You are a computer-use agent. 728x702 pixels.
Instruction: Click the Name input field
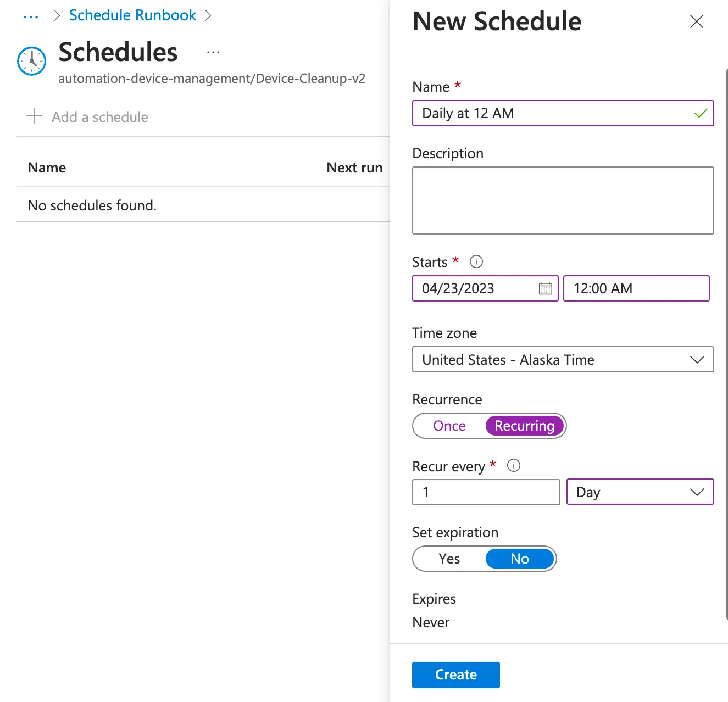tap(555, 113)
